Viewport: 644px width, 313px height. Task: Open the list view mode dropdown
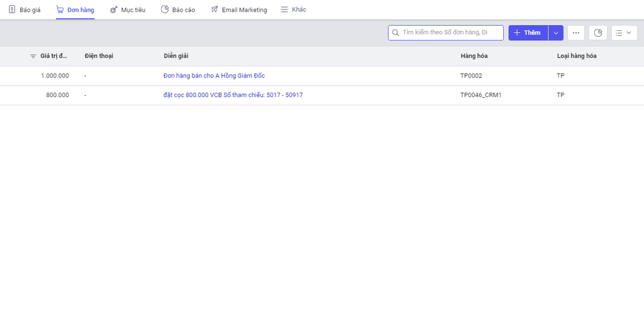625,33
